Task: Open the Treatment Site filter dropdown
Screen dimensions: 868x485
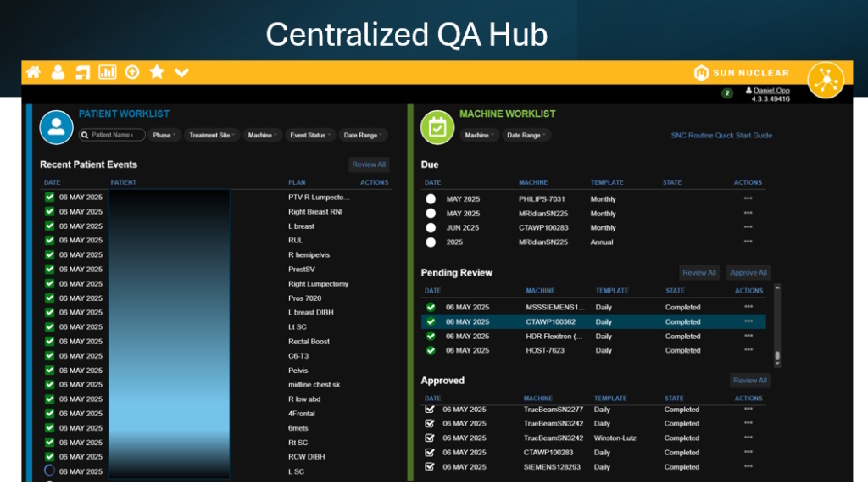Action: click(212, 135)
